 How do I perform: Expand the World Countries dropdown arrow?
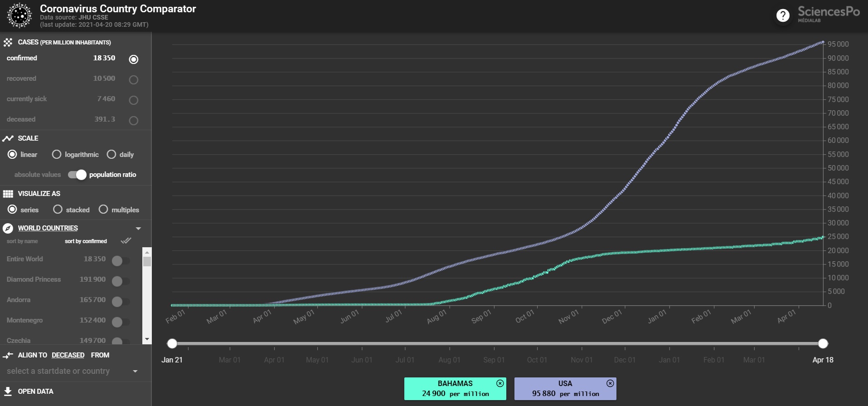pos(138,229)
